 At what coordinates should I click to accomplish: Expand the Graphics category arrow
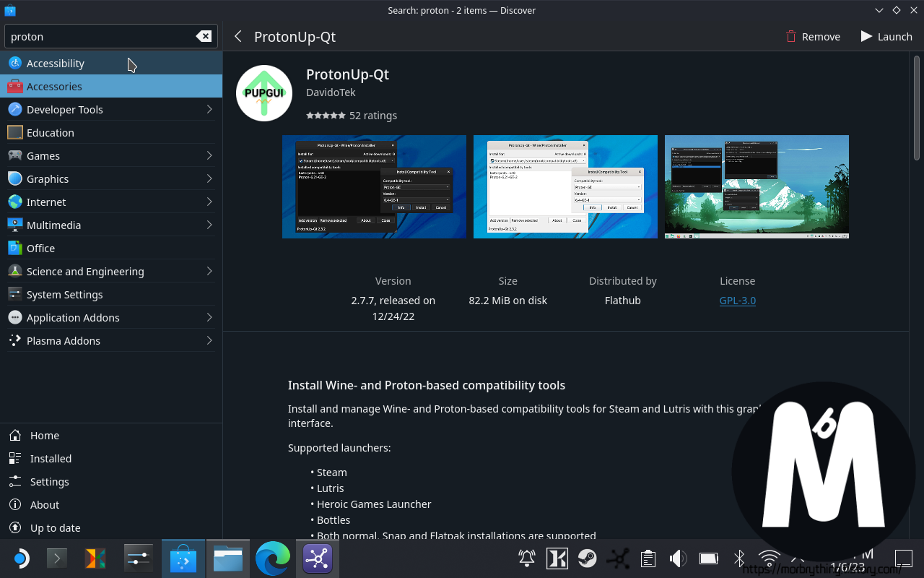coord(209,178)
